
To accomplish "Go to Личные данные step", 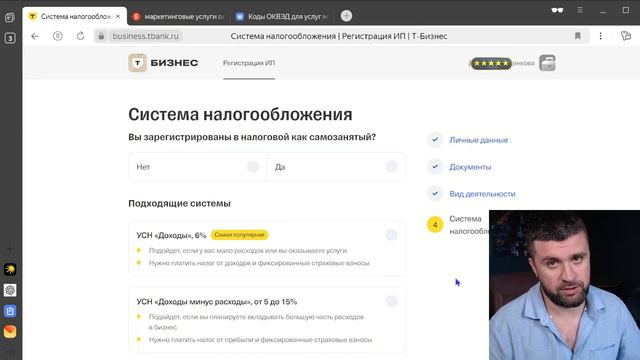I will point(478,140).
